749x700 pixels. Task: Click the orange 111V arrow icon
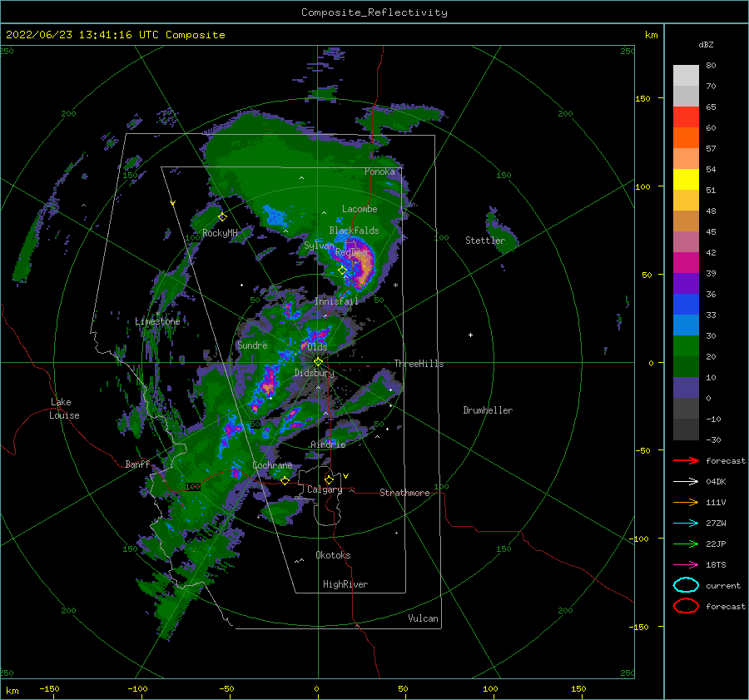point(686,502)
